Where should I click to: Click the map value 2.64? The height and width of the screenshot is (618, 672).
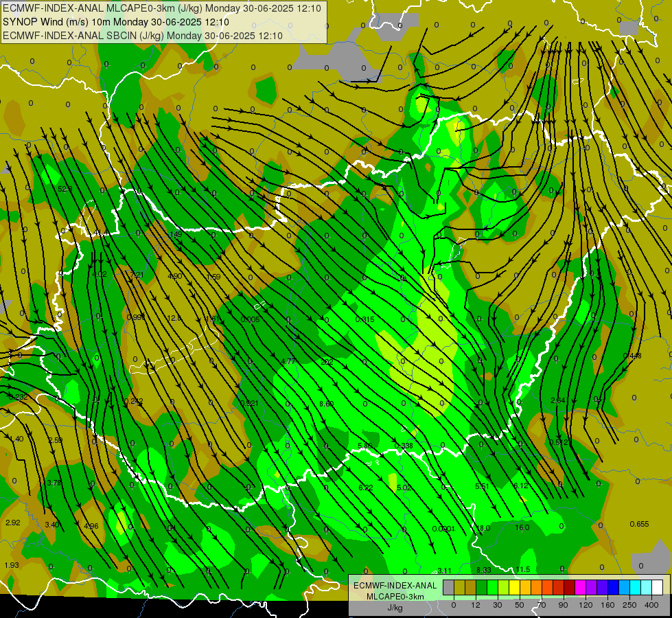click(x=557, y=400)
